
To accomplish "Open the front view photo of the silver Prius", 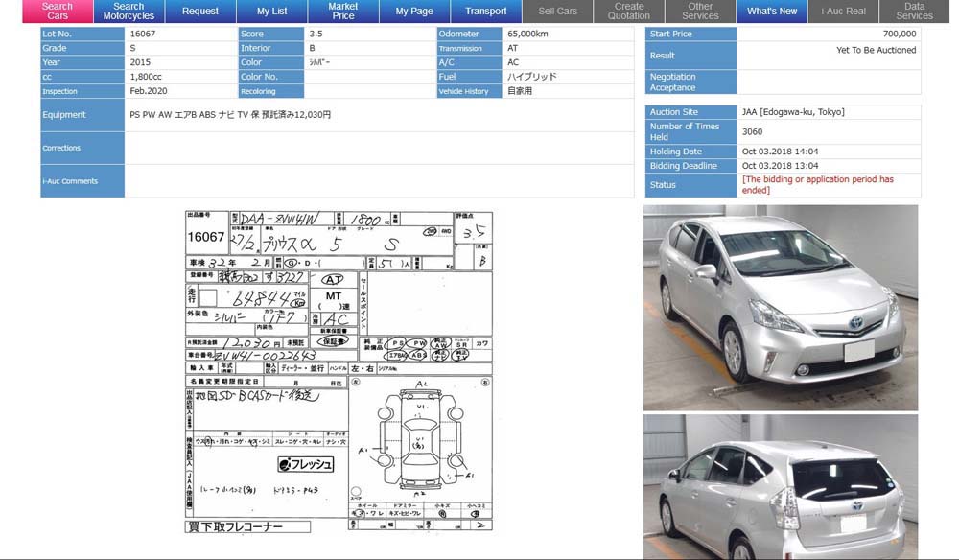I will click(781, 308).
